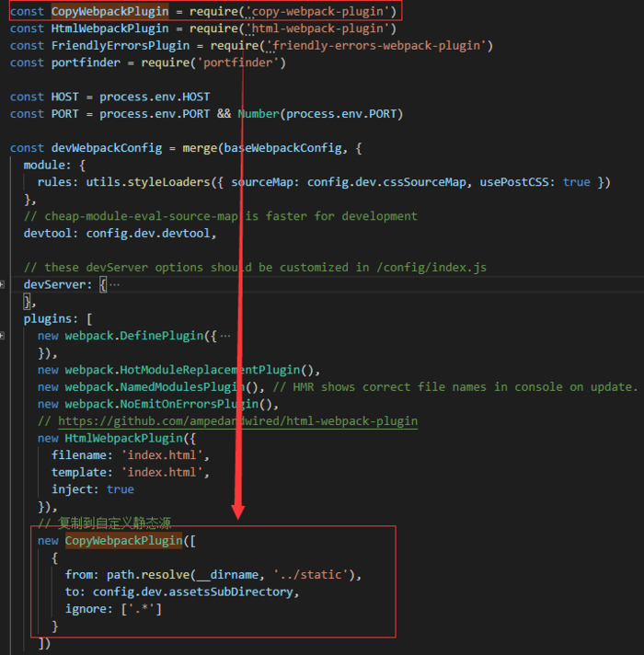The height and width of the screenshot is (655, 644).
Task: Click the from: property key
Action: (x=82, y=575)
